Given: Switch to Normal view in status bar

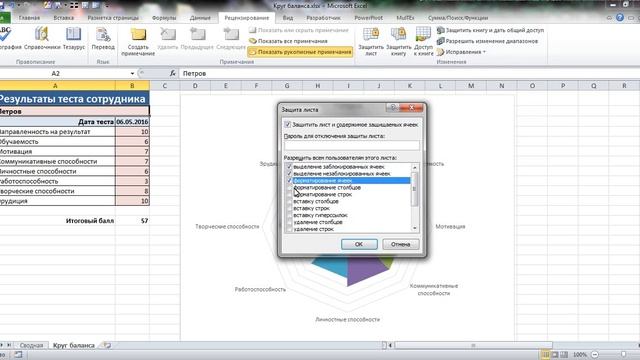Looking at the screenshot, I should click(x=545, y=355).
